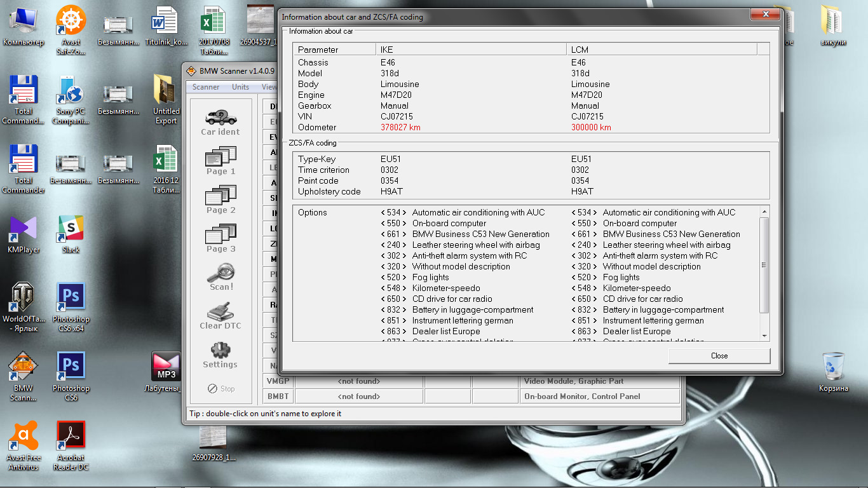Screen dimensions: 868x488
Task: Click the options list scroll up arrow
Action: (x=764, y=211)
